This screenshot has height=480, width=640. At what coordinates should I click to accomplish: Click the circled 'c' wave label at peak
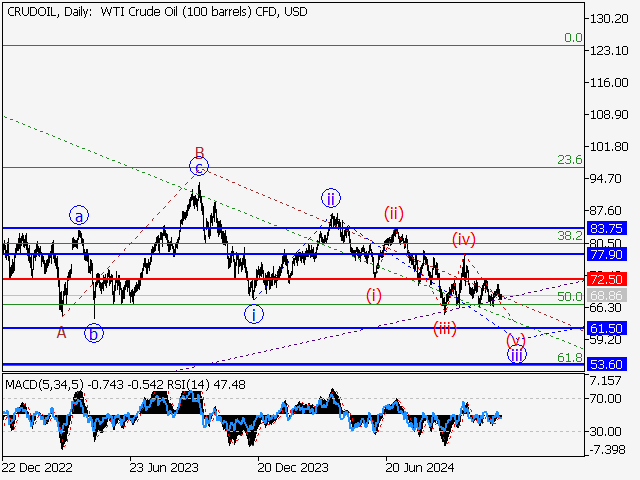coord(200,168)
